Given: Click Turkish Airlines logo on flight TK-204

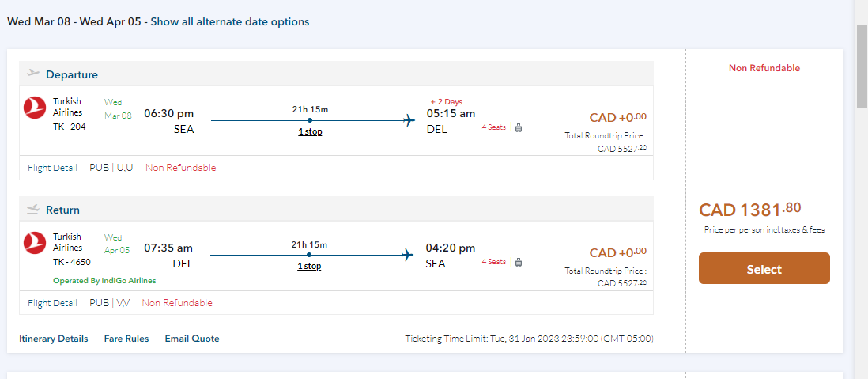Looking at the screenshot, I should point(35,108).
